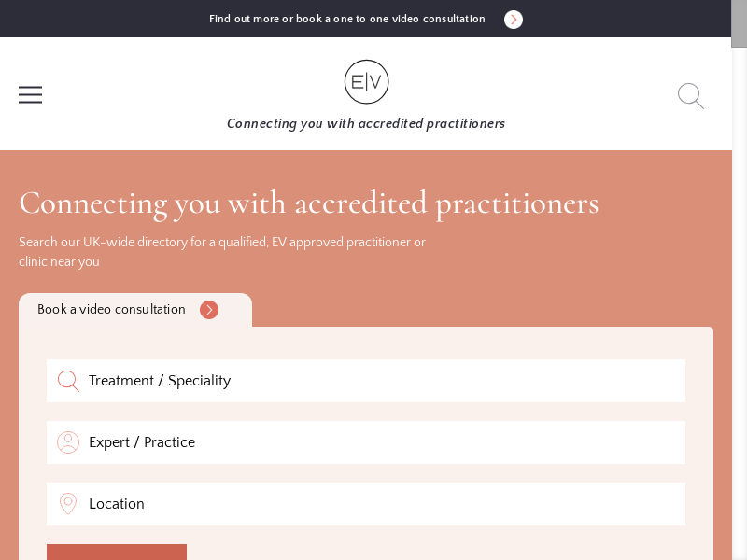Open the hamburger navigation menu
747x560 pixels.
[30, 95]
